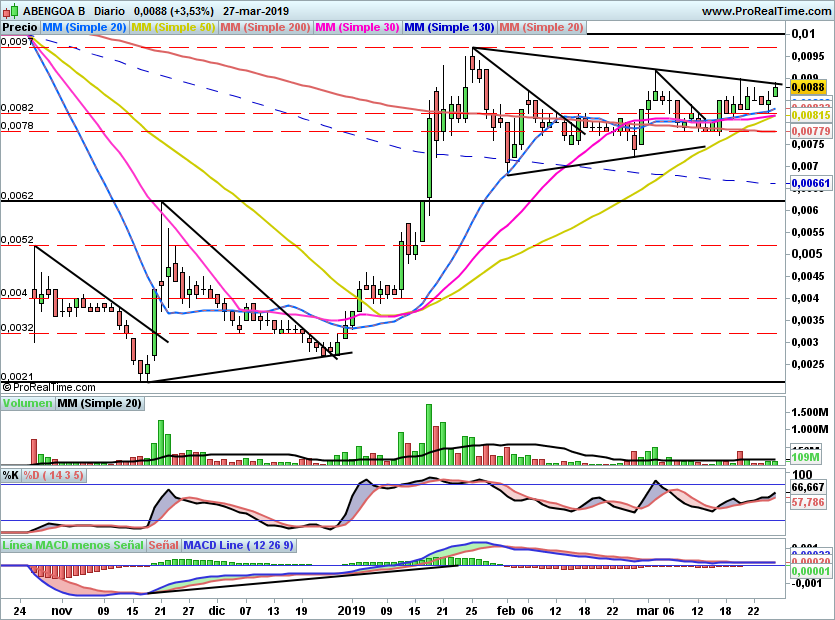Select the dic date axis label
835x620 pixels.
216,610
